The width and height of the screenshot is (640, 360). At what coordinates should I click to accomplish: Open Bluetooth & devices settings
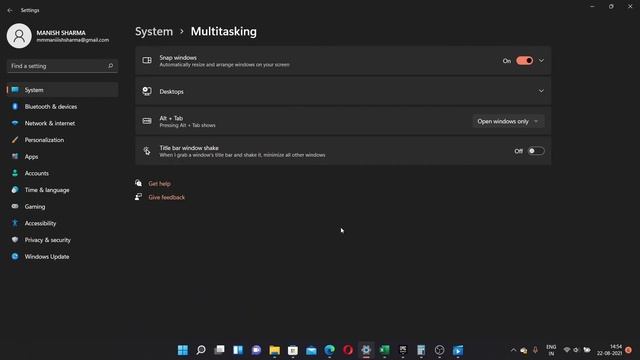tap(62, 107)
